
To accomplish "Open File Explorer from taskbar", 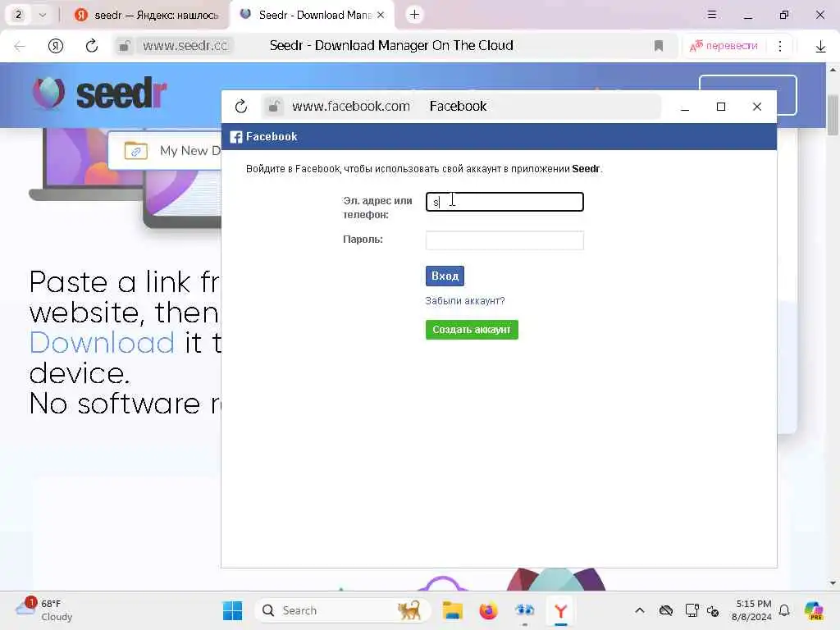I will coord(453,610).
